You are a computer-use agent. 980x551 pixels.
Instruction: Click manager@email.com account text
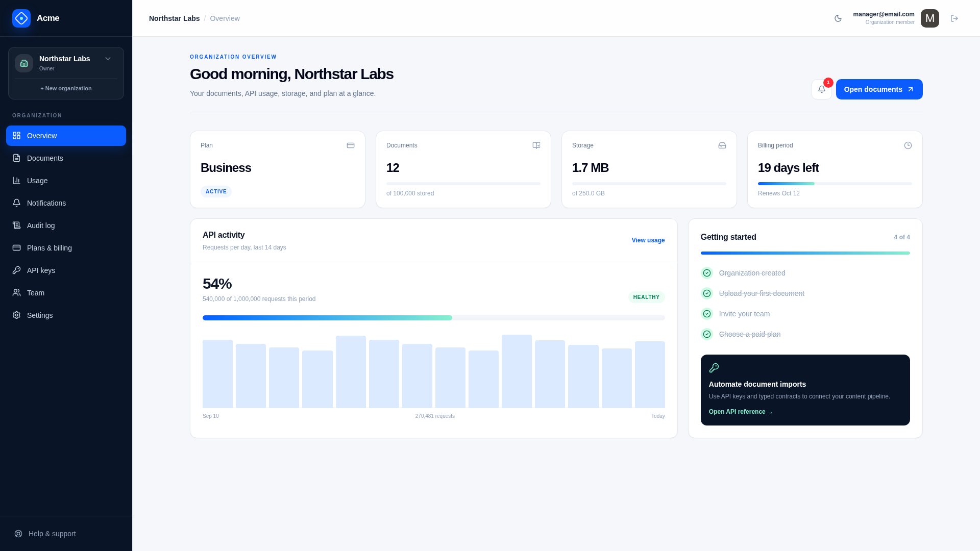884,14
